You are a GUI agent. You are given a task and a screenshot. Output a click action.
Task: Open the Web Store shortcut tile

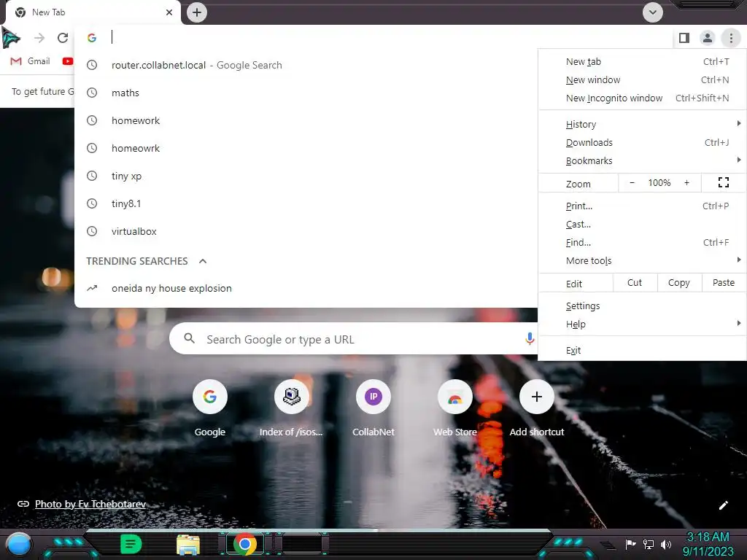point(455,408)
